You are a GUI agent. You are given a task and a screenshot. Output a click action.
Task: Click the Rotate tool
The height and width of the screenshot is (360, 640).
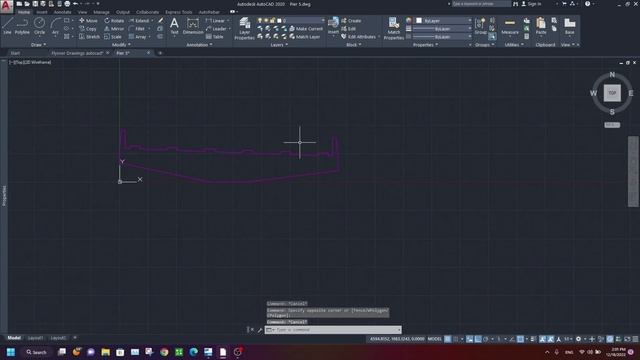pos(114,20)
